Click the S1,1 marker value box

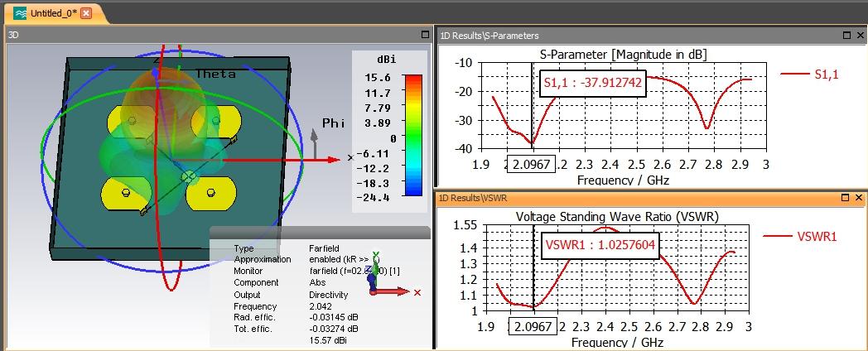(593, 83)
